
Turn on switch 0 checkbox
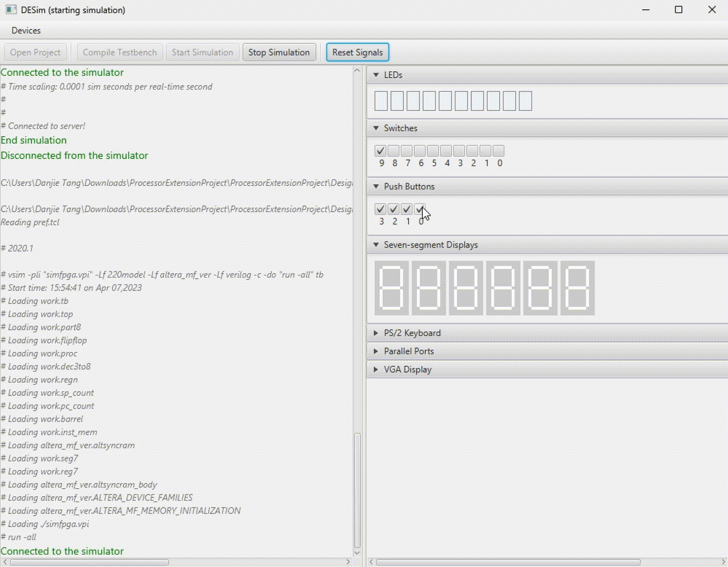point(498,151)
